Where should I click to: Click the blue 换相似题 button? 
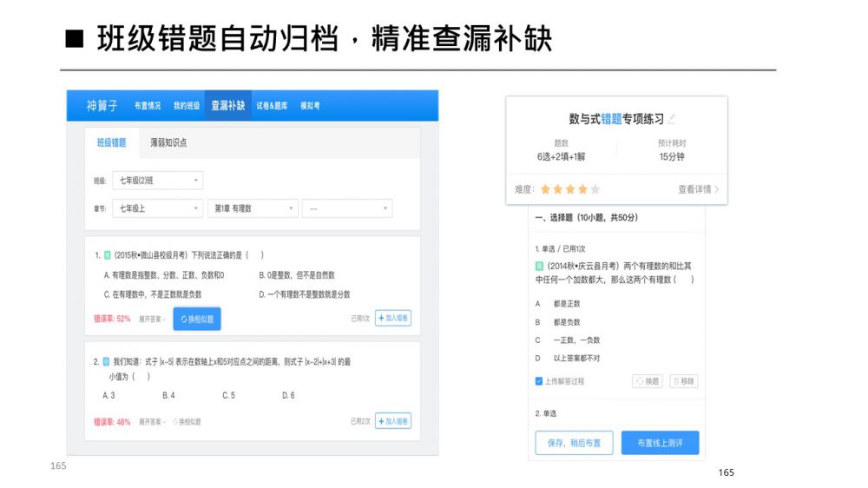click(197, 319)
